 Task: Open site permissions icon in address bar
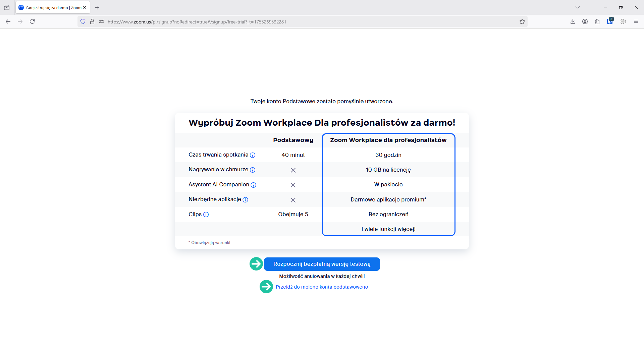[102, 21]
